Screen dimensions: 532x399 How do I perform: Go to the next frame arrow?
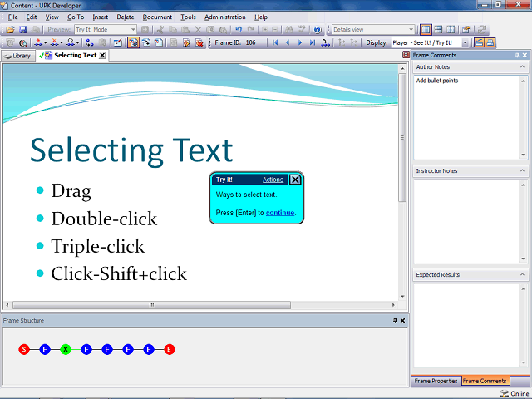click(x=300, y=42)
